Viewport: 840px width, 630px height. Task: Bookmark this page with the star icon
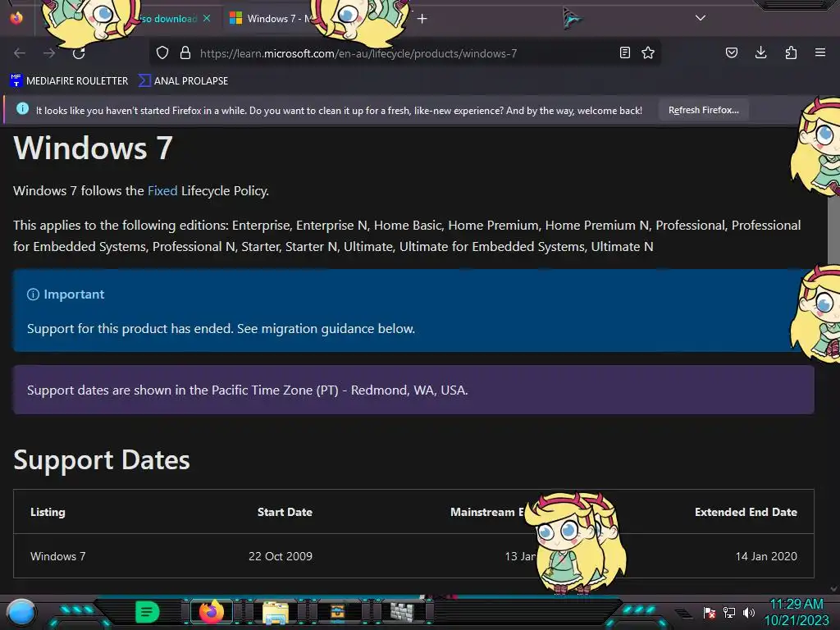pyautogui.click(x=648, y=52)
